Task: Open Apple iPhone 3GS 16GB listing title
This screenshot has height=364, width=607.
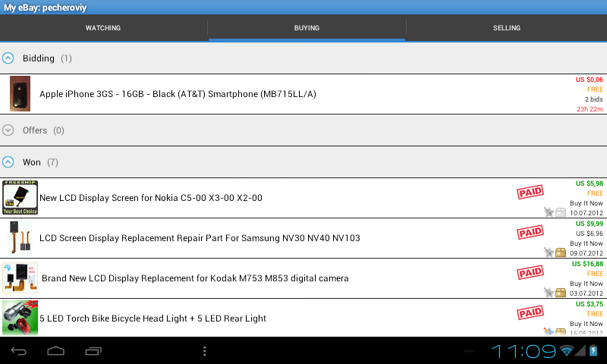Action: (178, 94)
